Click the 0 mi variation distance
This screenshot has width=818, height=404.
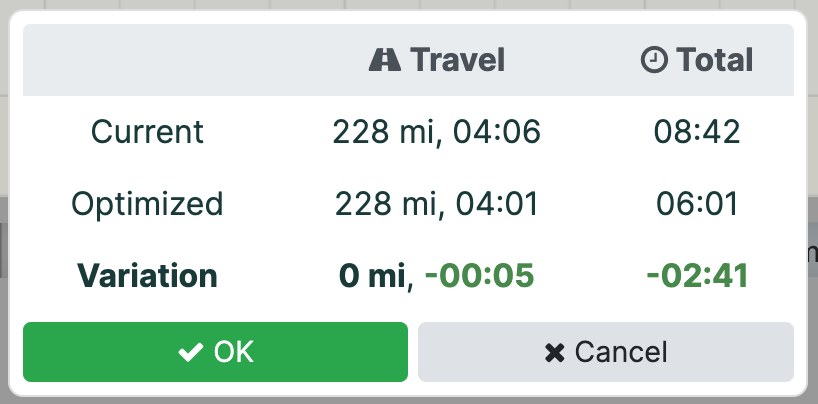tap(372, 276)
